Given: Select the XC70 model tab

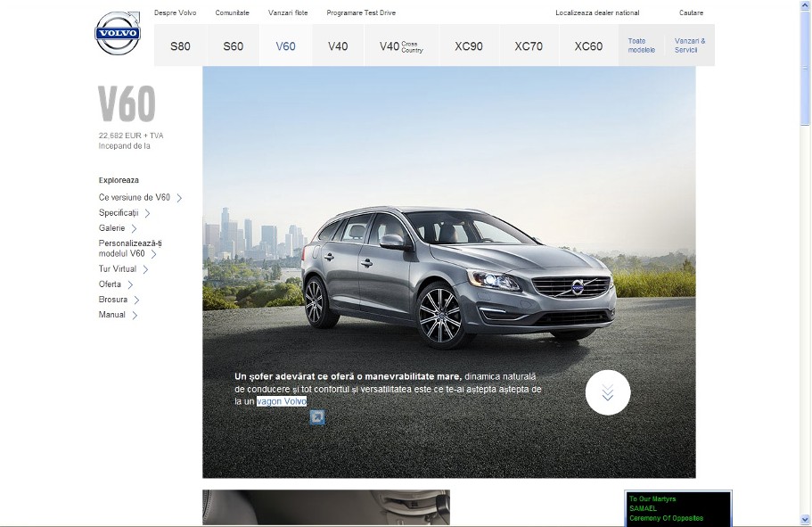Looking at the screenshot, I should point(529,45).
